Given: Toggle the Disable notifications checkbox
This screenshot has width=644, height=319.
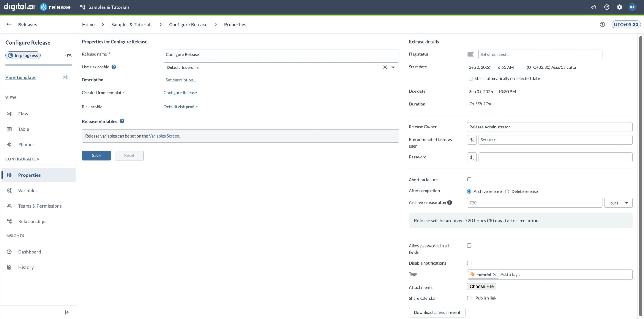Looking at the screenshot, I should point(469,263).
